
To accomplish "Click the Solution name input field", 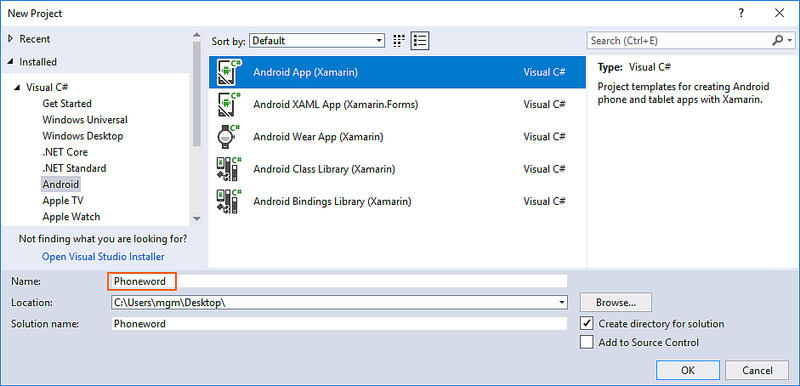I will click(x=339, y=324).
